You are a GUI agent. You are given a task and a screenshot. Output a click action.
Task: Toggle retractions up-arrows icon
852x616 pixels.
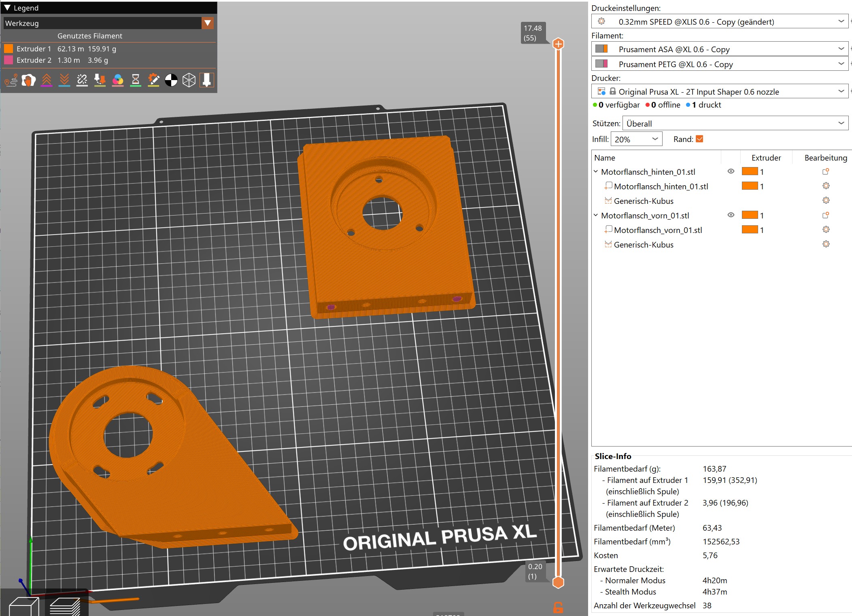click(47, 80)
